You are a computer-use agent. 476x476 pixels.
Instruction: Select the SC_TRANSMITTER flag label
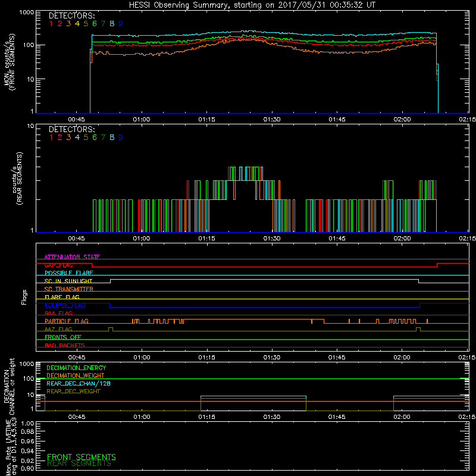coord(68,289)
